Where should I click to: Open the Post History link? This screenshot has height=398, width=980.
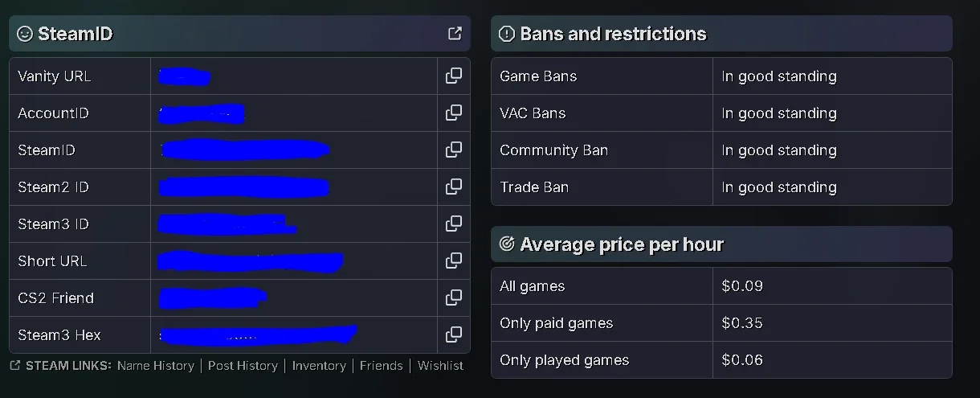pyautogui.click(x=243, y=365)
